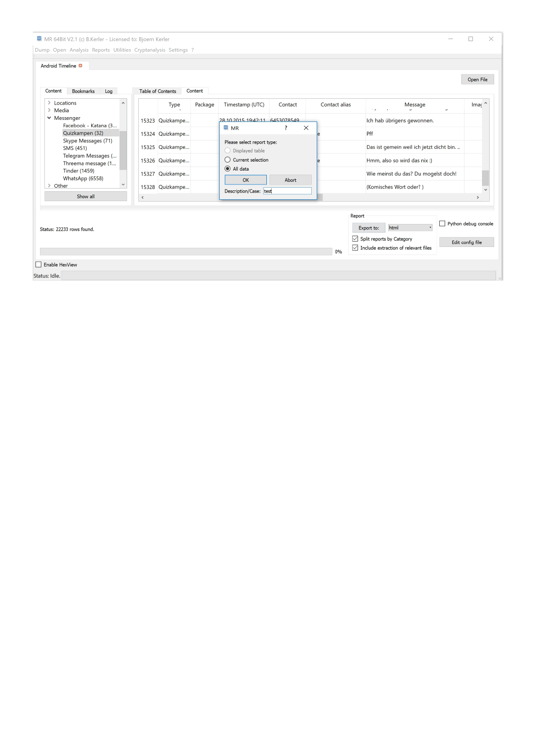This screenshot has width=535, height=756.
Task: Click table vertical scrollbar down arrow
Action: 486,190
